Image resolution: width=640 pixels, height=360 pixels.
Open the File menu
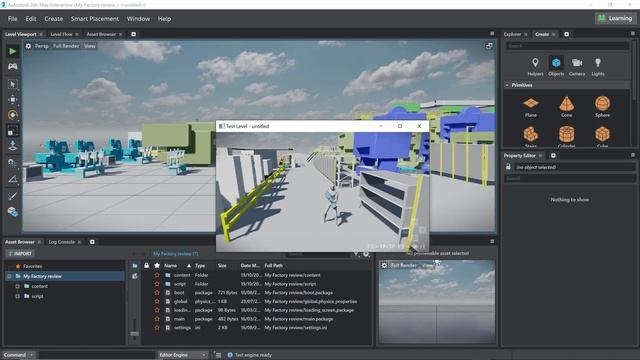[x=13, y=19]
